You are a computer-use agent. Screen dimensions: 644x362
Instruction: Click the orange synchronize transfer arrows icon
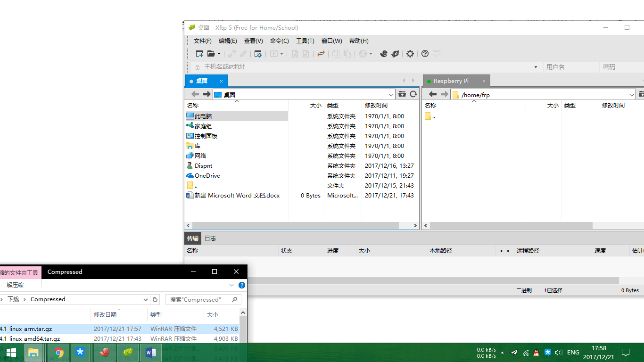pyautogui.click(x=321, y=54)
